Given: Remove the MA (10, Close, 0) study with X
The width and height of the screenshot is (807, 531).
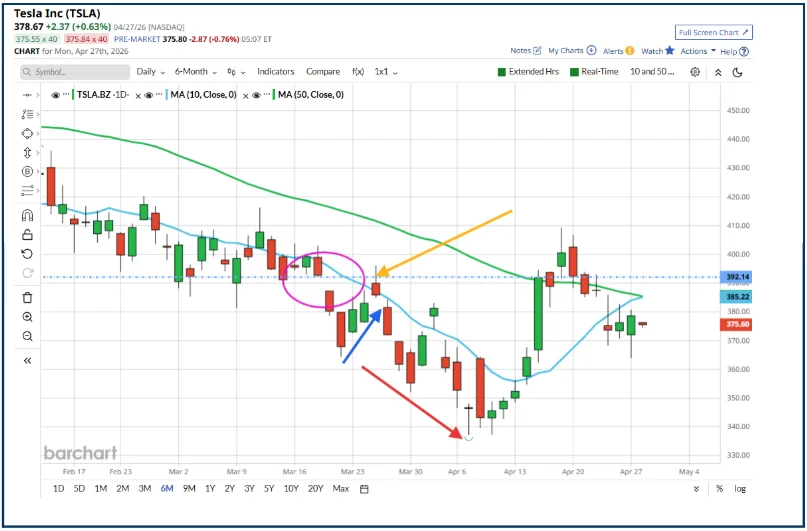Looking at the screenshot, I should [138, 95].
